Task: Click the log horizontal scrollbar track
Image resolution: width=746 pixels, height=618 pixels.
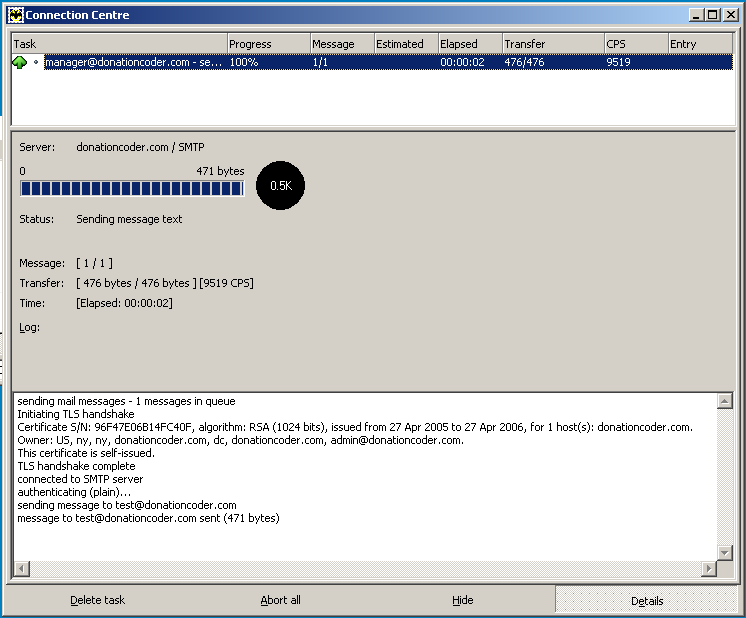Action: point(365,569)
